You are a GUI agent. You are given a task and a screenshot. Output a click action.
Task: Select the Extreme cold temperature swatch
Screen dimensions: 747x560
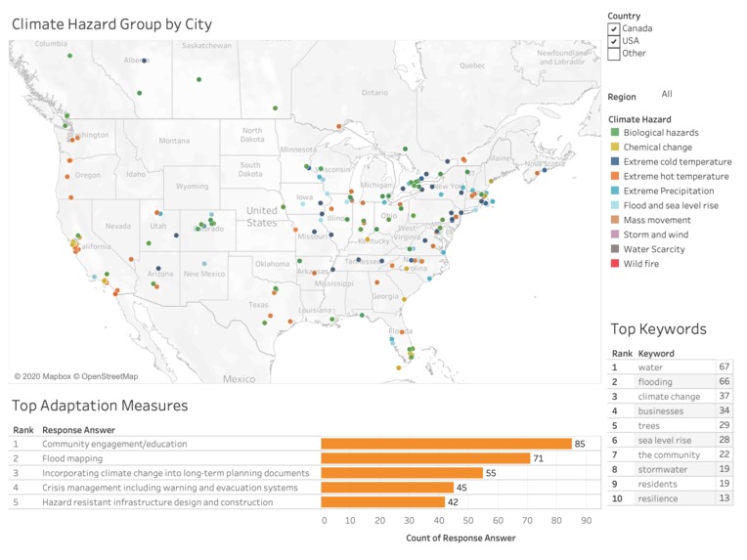pos(615,161)
